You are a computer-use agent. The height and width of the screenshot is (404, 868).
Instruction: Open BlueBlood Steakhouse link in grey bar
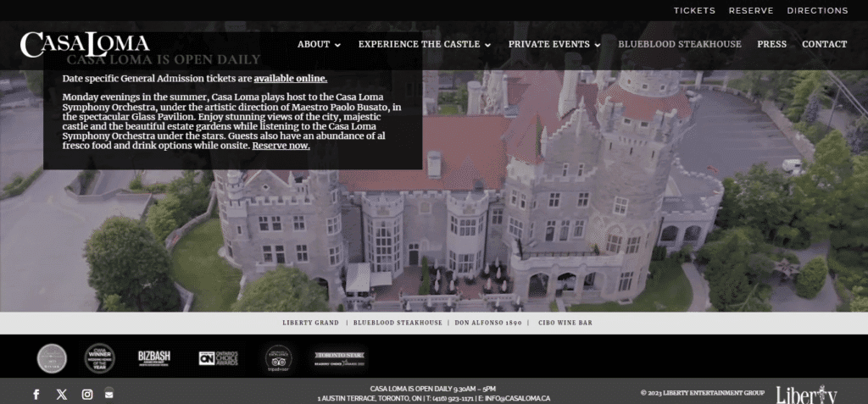(398, 323)
